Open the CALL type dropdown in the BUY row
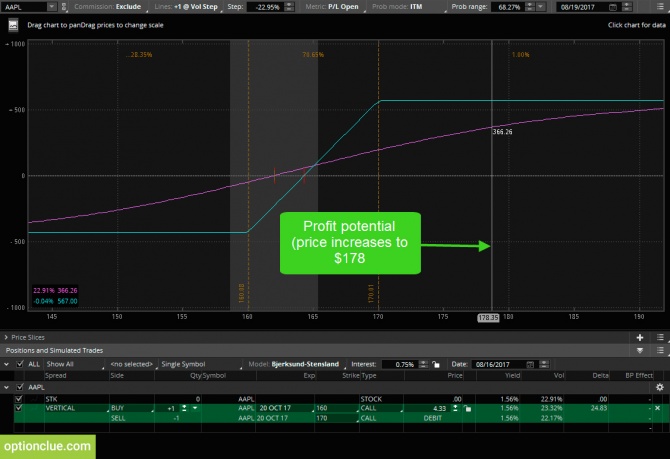The width and height of the screenshot is (670, 459). point(382,409)
